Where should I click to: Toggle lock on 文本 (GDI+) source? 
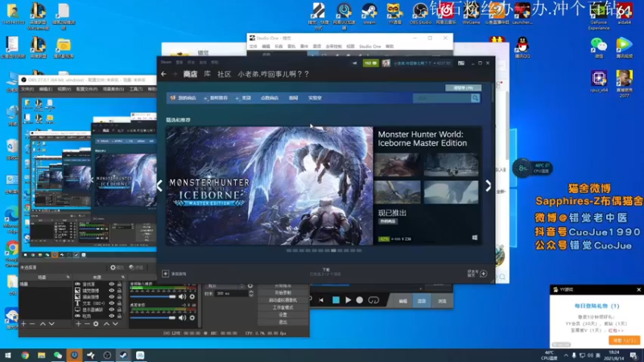pos(119,303)
